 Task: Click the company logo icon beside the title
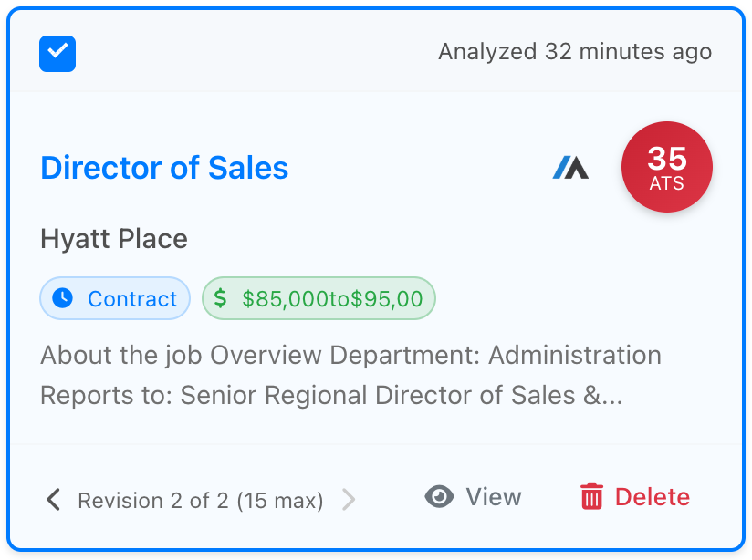pyautogui.click(x=570, y=168)
